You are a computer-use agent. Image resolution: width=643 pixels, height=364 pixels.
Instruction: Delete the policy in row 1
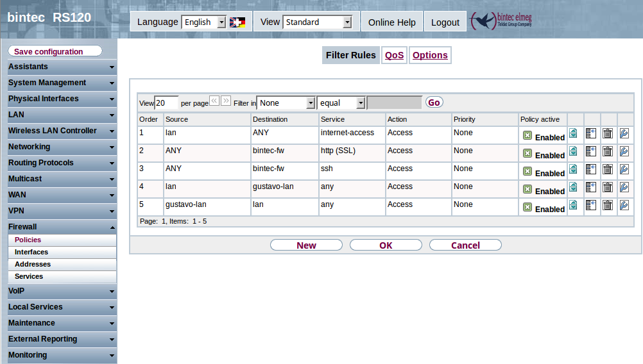pos(607,133)
